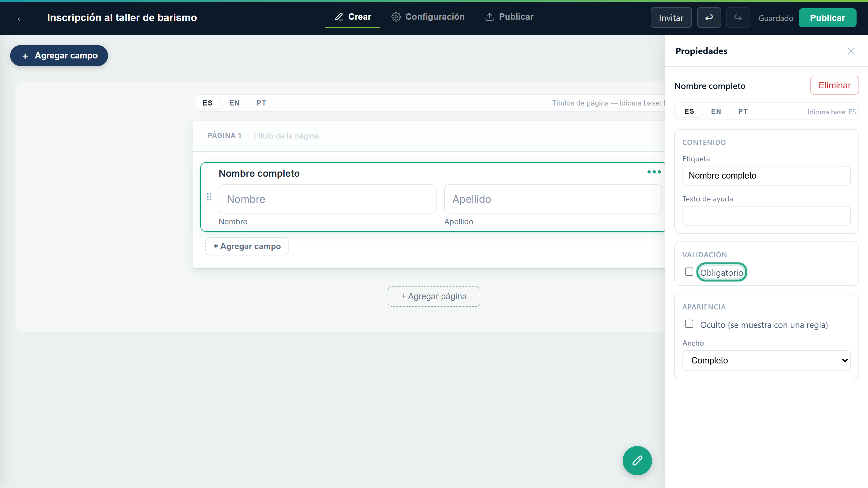Toggle the Obligatorio checkbox

(689, 272)
